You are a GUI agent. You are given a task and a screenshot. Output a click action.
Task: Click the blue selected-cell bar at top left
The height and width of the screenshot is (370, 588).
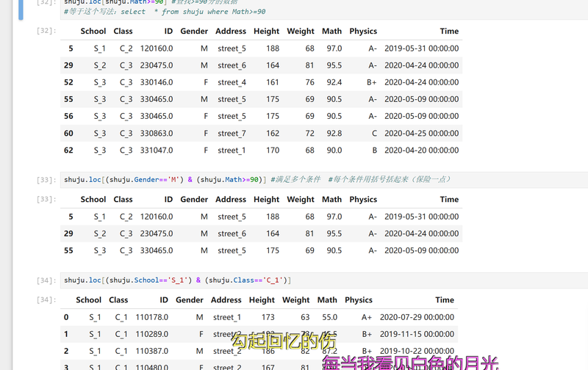pyautogui.click(x=21, y=9)
